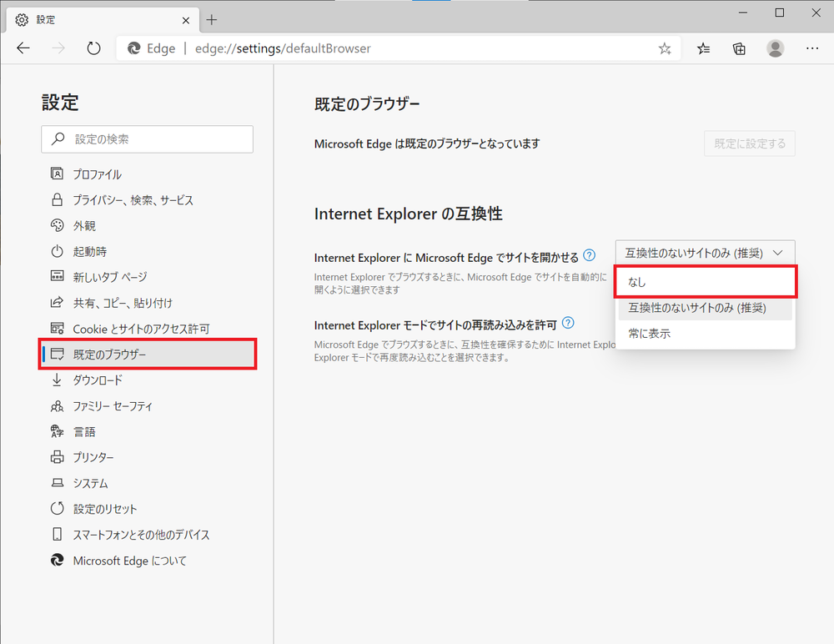Open a new tab with plus button
This screenshot has width=834, height=644.
[x=212, y=20]
